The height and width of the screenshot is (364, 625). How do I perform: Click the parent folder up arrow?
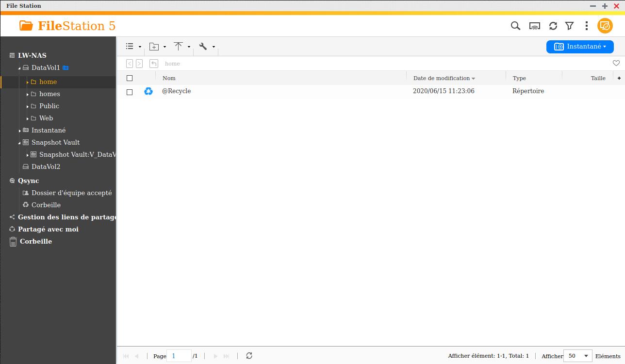(154, 64)
